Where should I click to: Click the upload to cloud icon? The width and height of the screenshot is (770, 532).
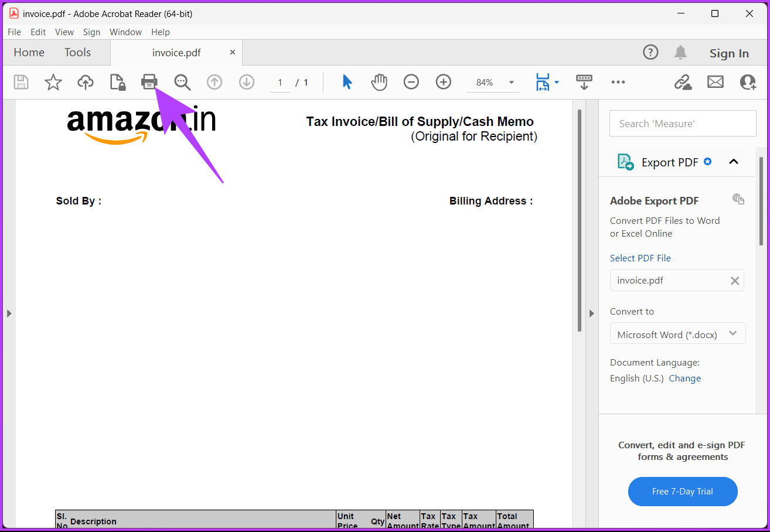point(86,83)
